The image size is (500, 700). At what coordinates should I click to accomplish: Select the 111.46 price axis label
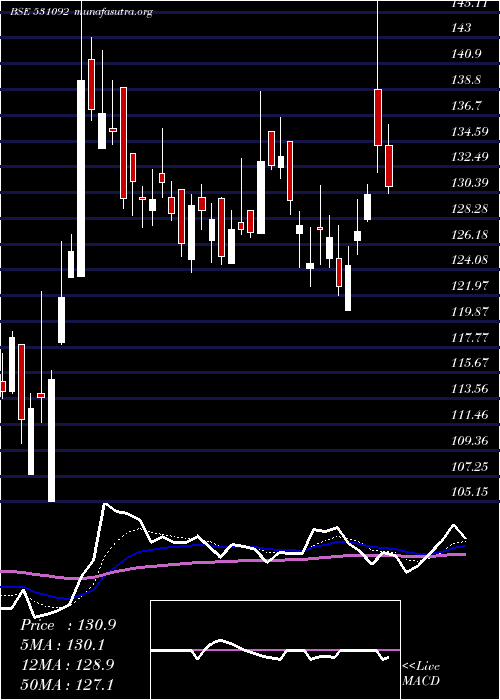pos(470,415)
